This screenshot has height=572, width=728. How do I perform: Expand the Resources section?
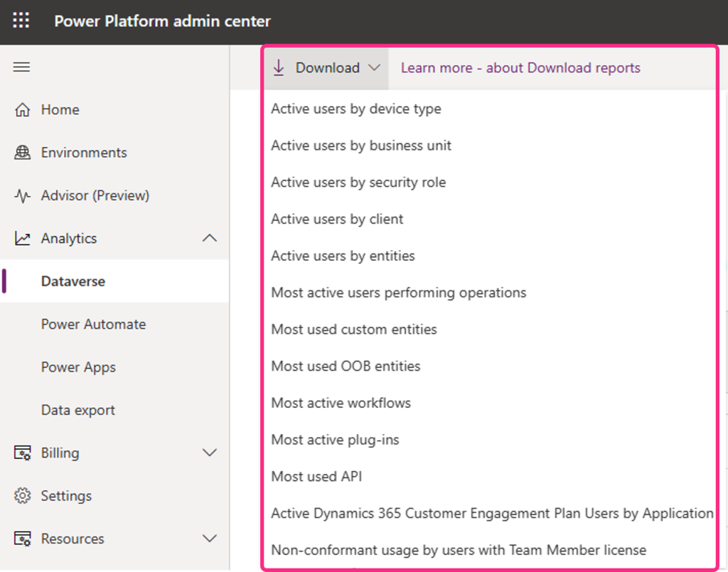pyautogui.click(x=210, y=538)
